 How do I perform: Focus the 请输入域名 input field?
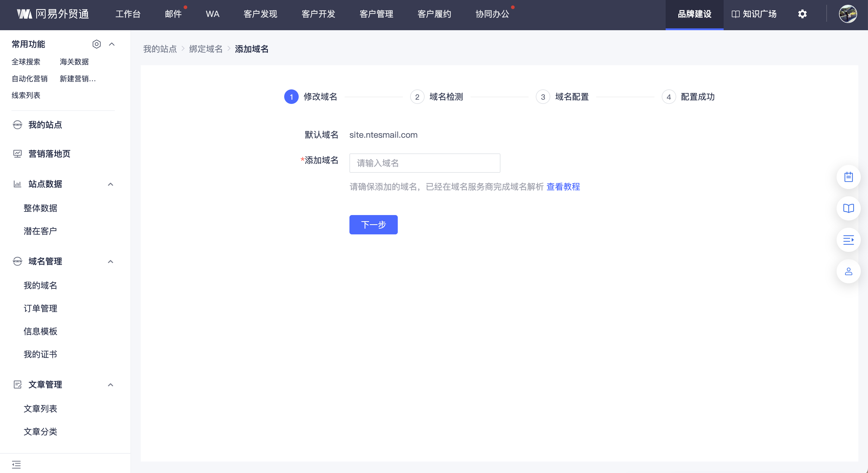(425, 163)
